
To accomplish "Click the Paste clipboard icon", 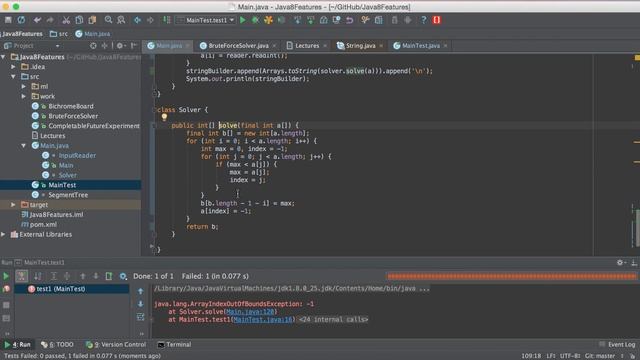I will coord(92,20).
